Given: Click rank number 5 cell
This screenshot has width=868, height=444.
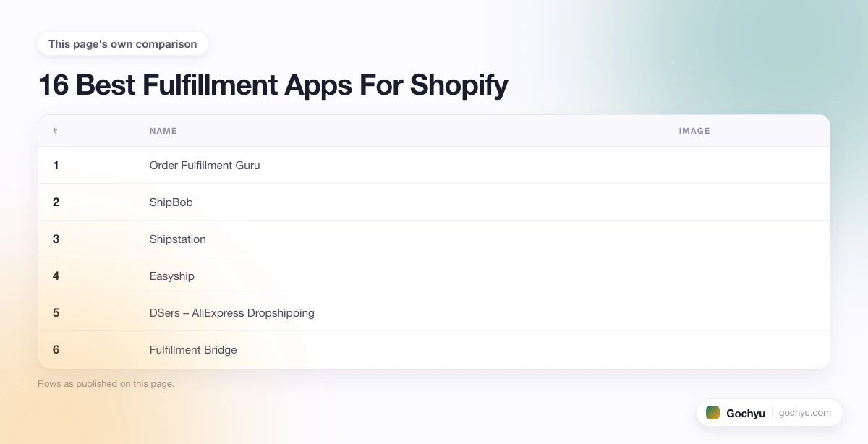Looking at the screenshot, I should click(x=56, y=313).
